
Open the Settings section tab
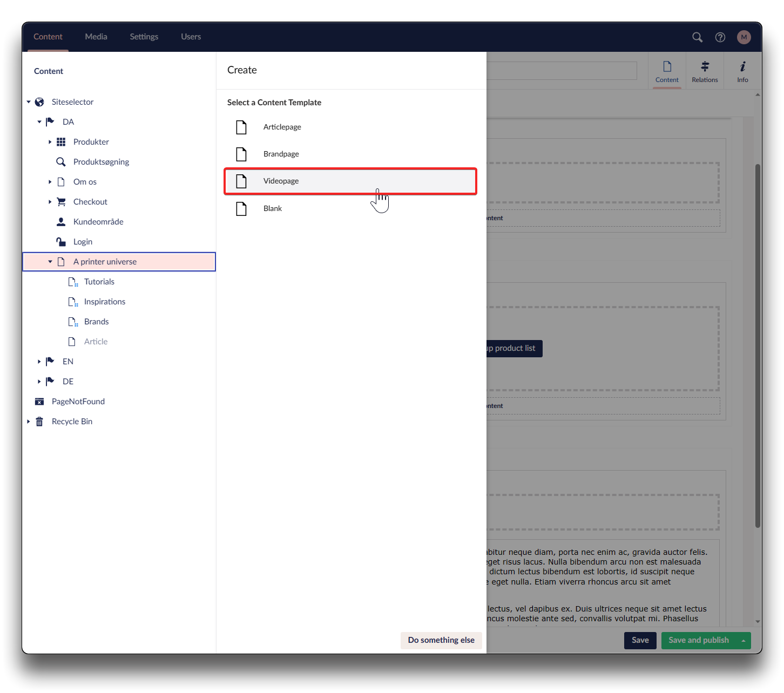click(144, 37)
